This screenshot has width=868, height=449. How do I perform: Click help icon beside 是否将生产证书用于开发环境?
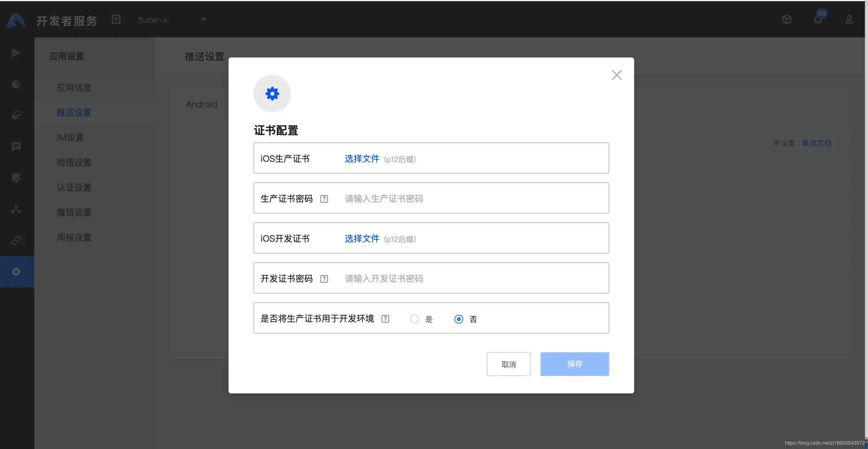(x=385, y=319)
